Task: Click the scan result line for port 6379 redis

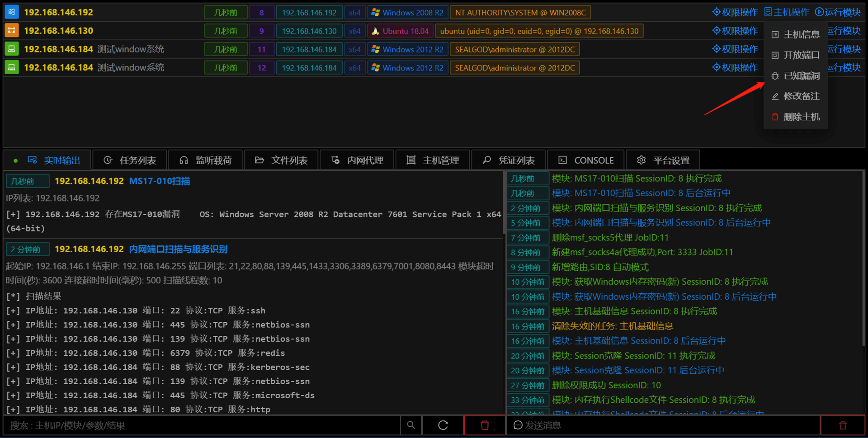Action: (x=146, y=353)
